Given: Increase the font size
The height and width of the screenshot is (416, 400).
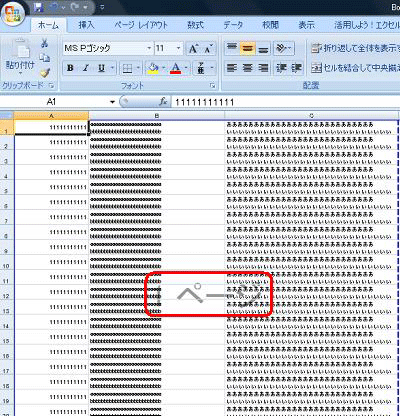Looking at the screenshot, I should (x=193, y=49).
